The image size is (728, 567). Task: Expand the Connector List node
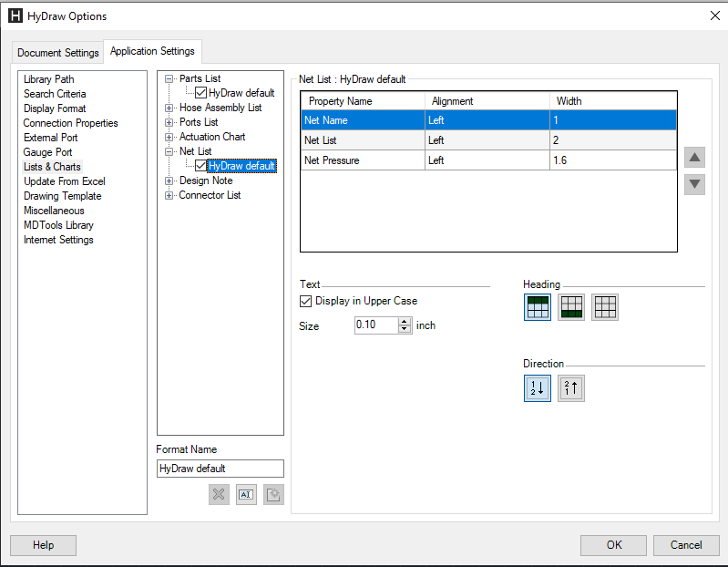point(169,195)
